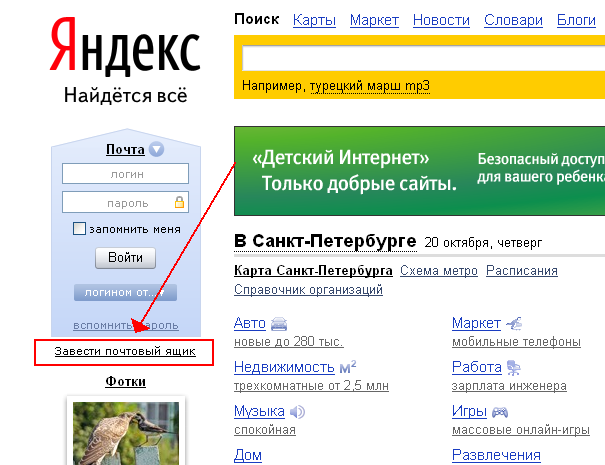Open the Музыка service link

[x=259, y=411]
